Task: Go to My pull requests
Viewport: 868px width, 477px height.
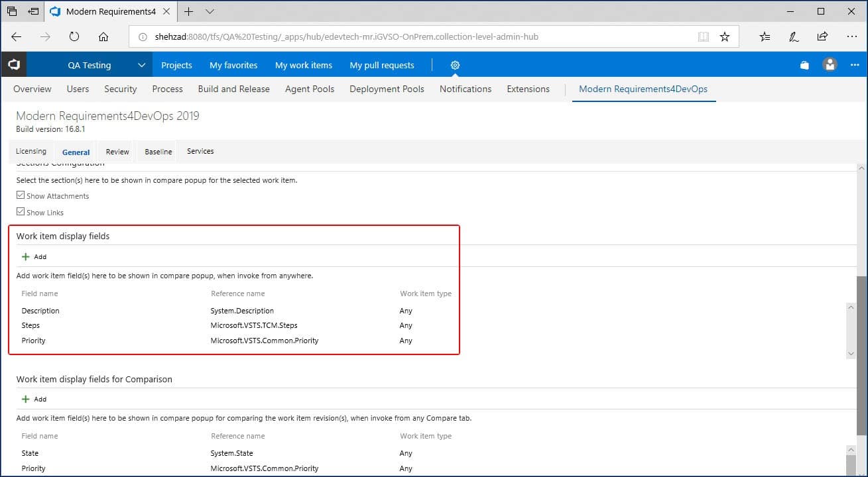Action: click(x=382, y=65)
